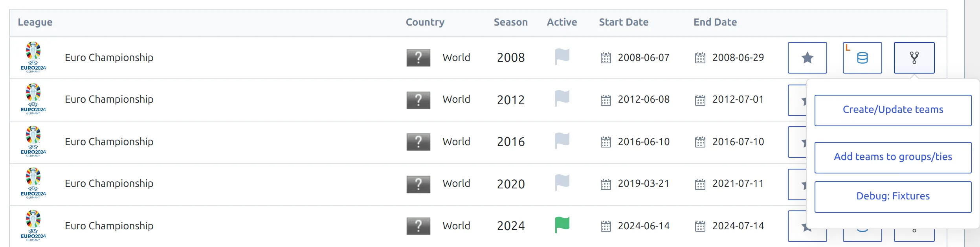This screenshot has height=247, width=980.
Task: Choose Add teams to groups/ties
Action: [893, 157]
